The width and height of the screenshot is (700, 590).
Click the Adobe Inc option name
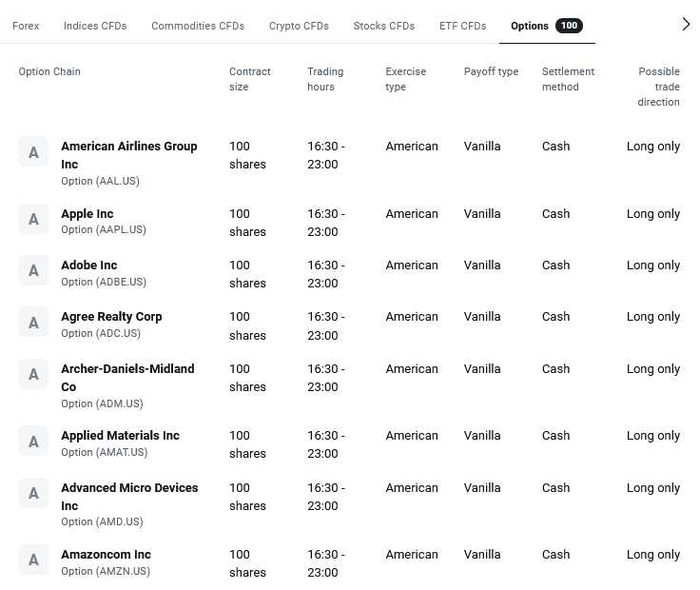[89, 265]
